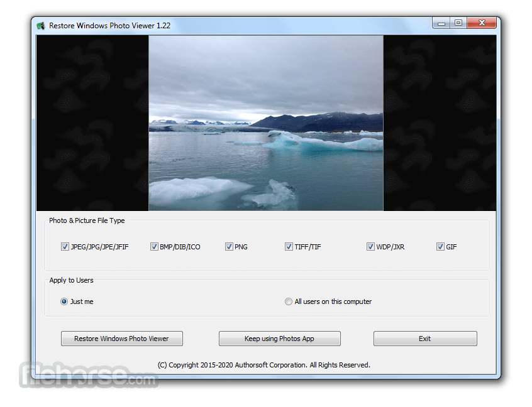
Task: Click the Authorsoft copyright text
Action: click(263, 365)
